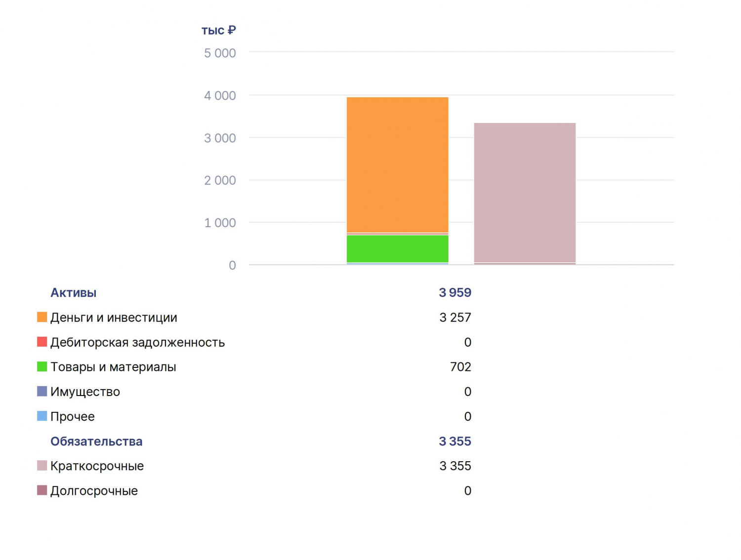Click the 'Активы' section heading

click(73, 293)
